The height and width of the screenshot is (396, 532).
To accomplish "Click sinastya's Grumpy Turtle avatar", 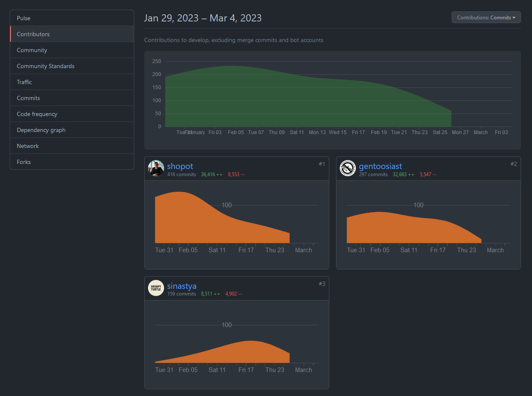I will point(156,288).
